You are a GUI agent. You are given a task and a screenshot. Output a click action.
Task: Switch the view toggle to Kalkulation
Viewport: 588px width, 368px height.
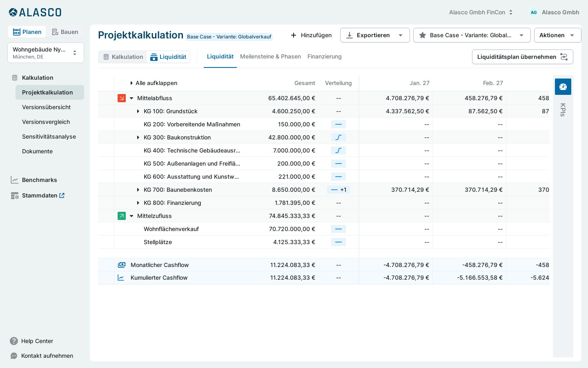[x=123, y=57]
